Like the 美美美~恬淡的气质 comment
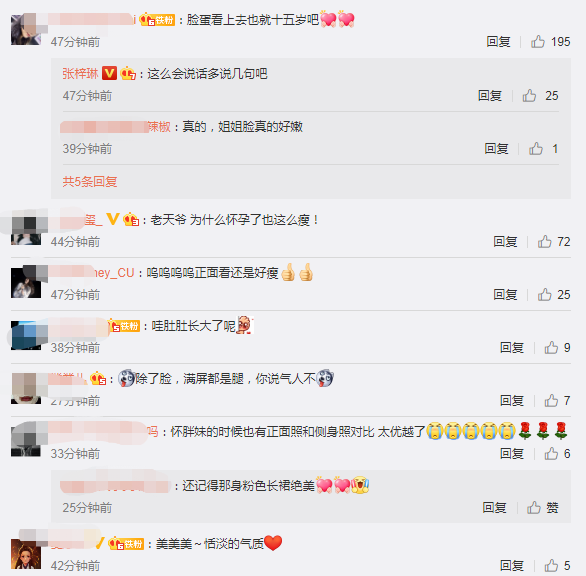 557,566
